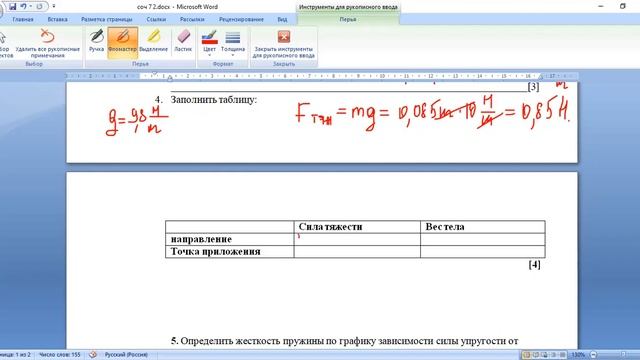
Task: Open the undo history dropdown arrow
Action: click(x=30, y=7)
